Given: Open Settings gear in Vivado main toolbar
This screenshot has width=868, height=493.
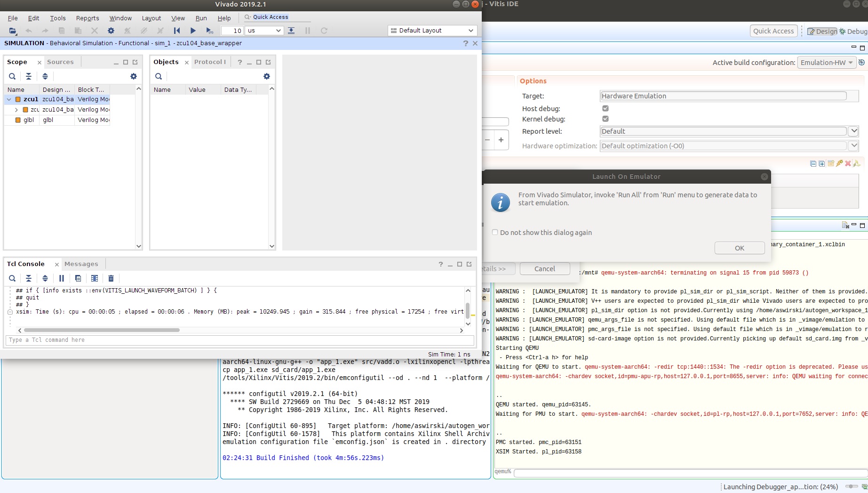Looking at the screenshot, I should click(x=111, y=31).
